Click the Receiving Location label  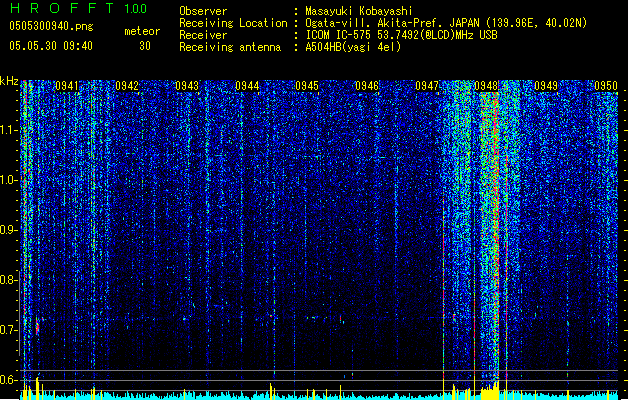click(x=233, y=23)
